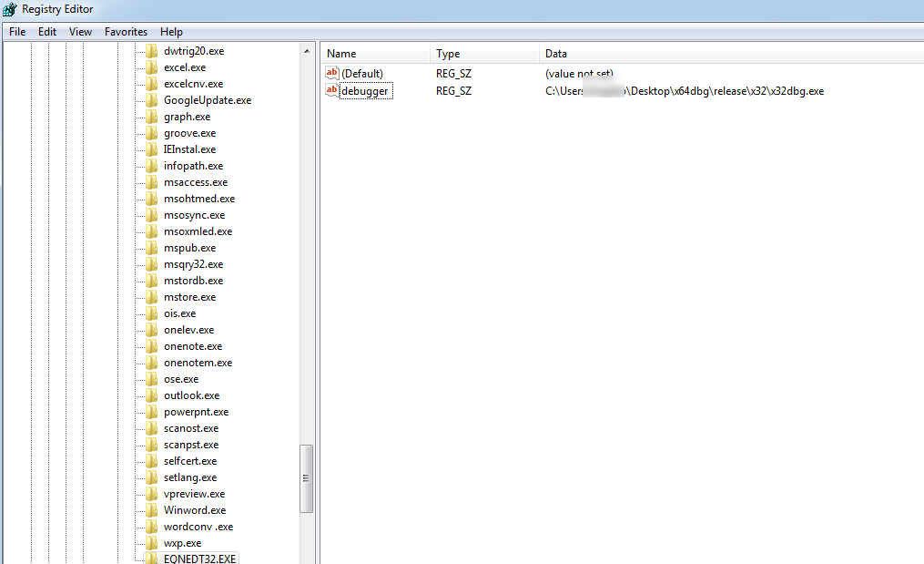Select the debugger value's data path
The image size is (924, 564).
pyautogui.click(x=684, y=91)
